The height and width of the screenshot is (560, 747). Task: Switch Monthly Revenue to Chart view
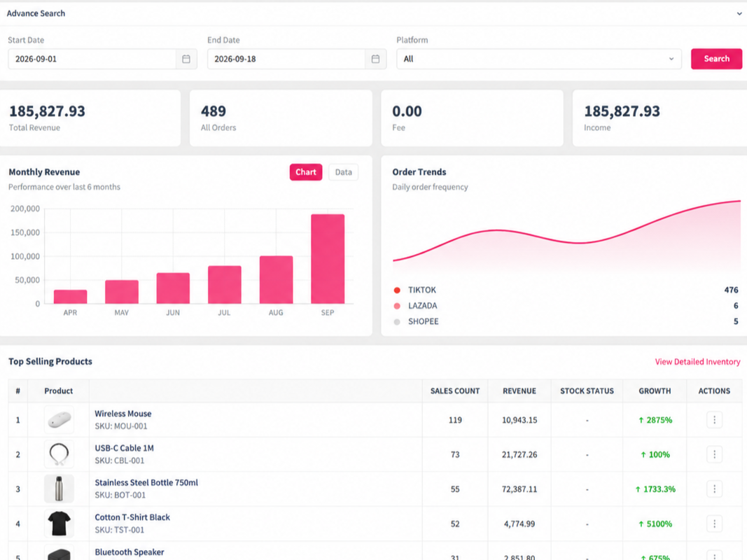point(306,172)
